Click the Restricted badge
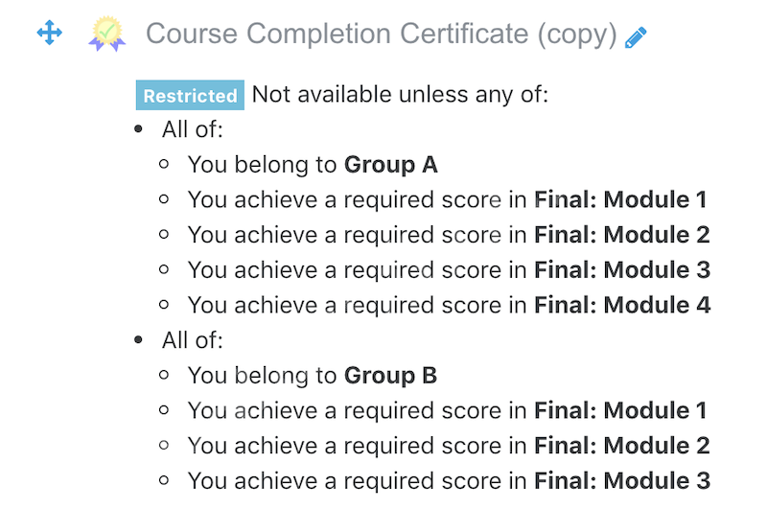Image resolution: width=767 pixels, height=532 pixels. tap(190, 95)
